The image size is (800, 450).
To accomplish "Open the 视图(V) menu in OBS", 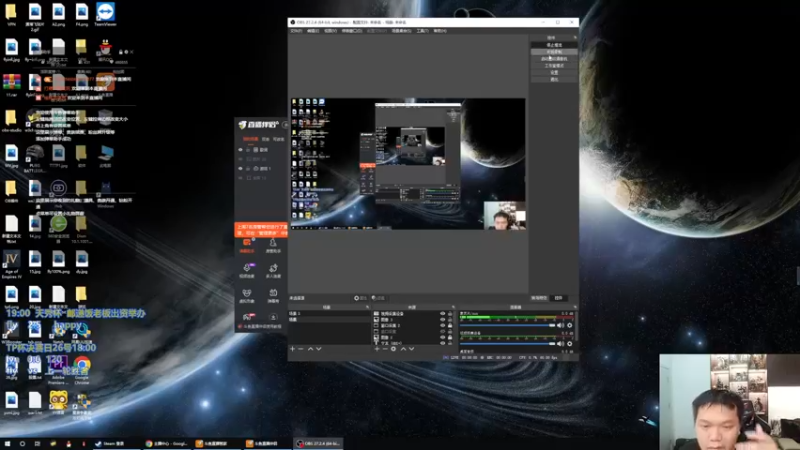I will click(x=330, y=31).
